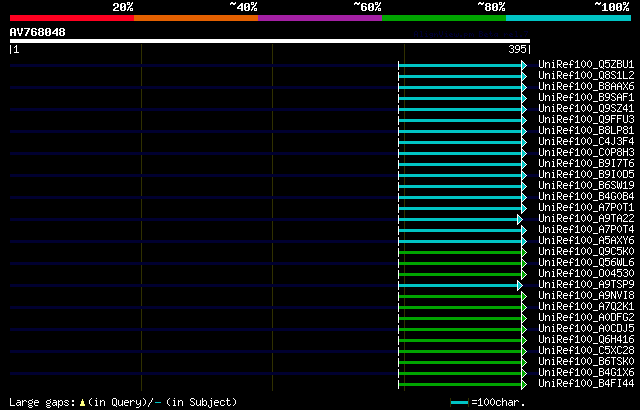
Task: Click the cyan arrowhead on the A9TSP9 row
Action: [x=520, y=286]
